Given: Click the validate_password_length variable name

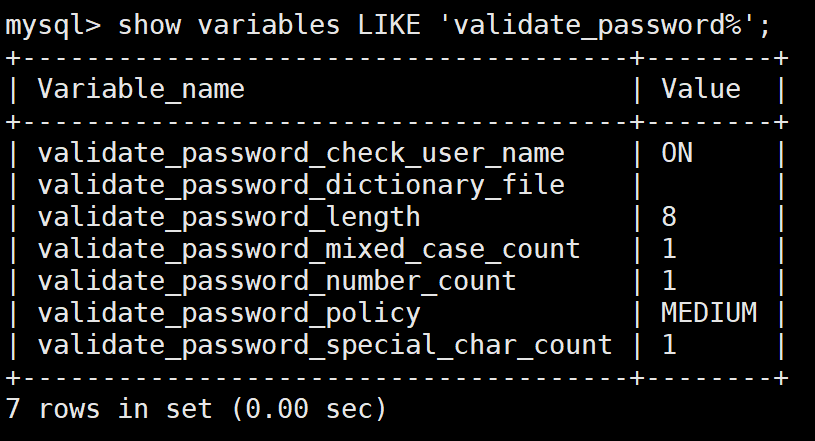Looking at the screenshot, I should 229,217.
